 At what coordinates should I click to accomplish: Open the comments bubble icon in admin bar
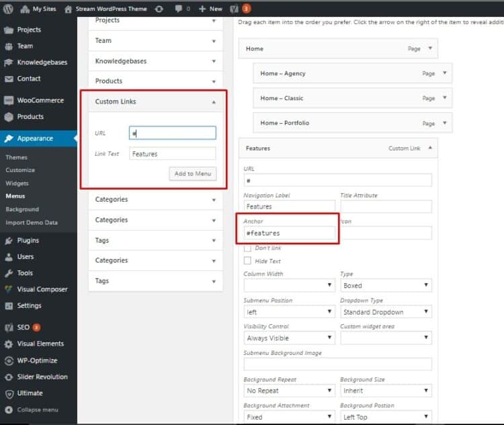179,9
